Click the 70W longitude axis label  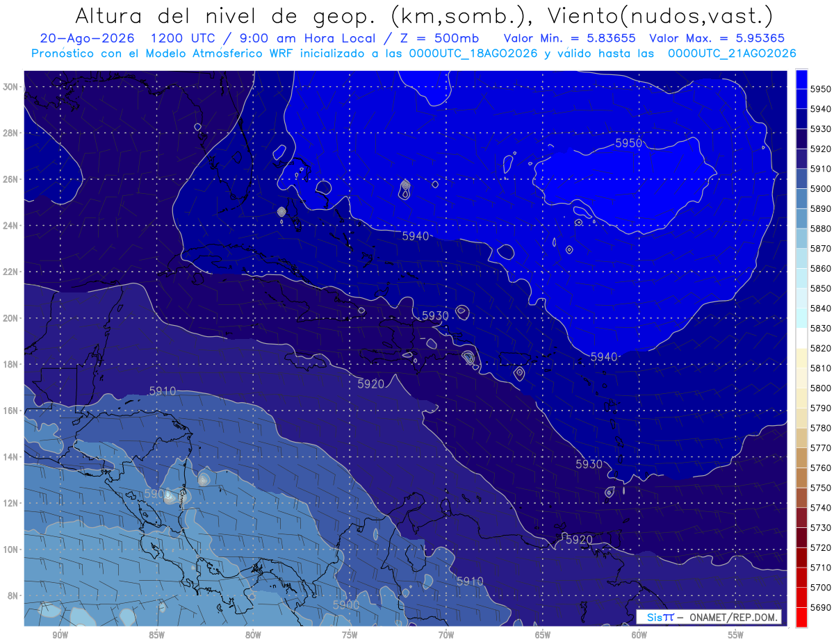(x=446, y=636)
